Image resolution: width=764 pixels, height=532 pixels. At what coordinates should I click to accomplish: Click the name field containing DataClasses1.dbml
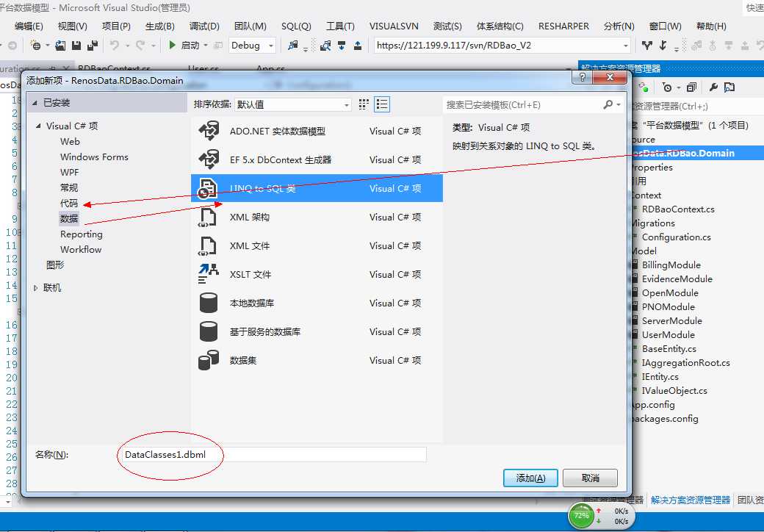pyautogui.click(x=274, y=455)
